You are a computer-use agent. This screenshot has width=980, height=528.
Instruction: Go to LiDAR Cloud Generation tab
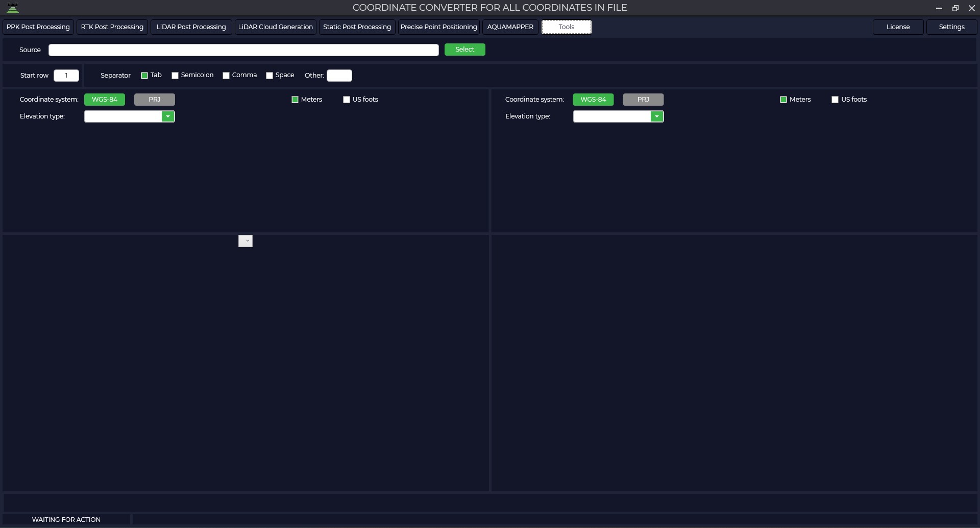pyautogui.click(x=276, y=27)
